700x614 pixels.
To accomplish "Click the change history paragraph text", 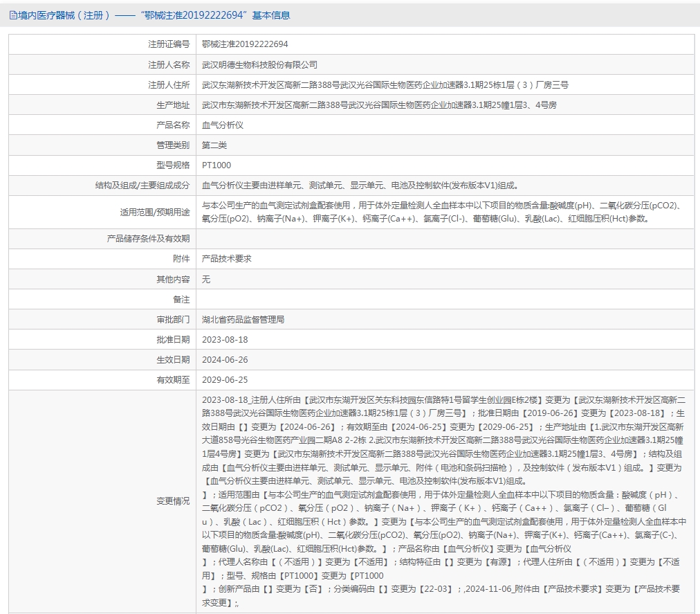I will click(x=444, y=501).
